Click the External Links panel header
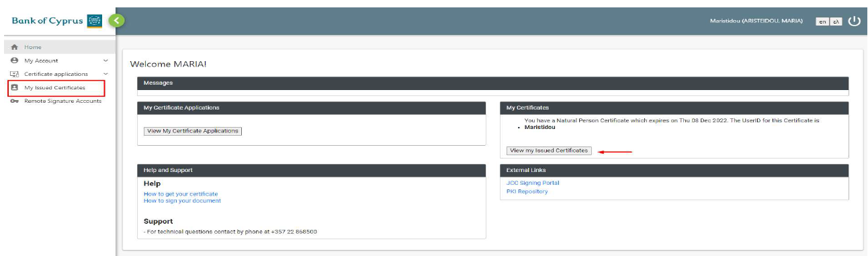Viewport: 868px width, 256px height. [674, 171]
